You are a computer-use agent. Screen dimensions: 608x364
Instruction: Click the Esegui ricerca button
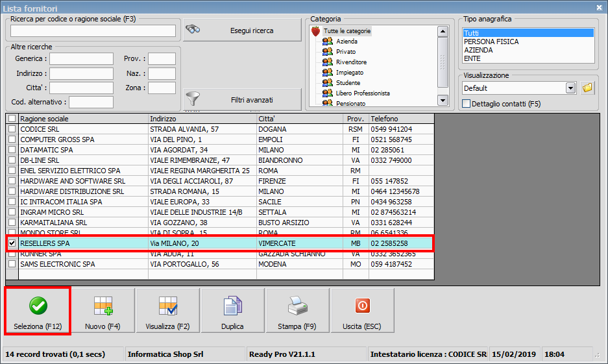[x=242, y=30]
